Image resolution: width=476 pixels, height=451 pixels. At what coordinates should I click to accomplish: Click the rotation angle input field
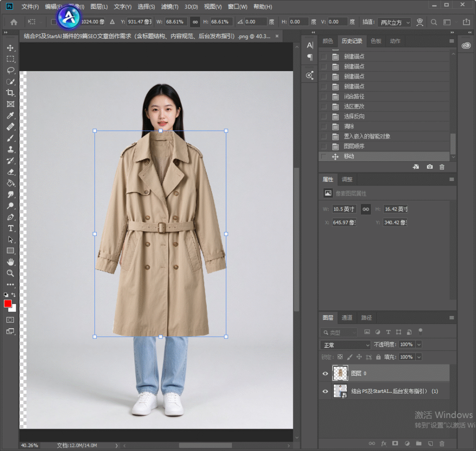[256, 22]
